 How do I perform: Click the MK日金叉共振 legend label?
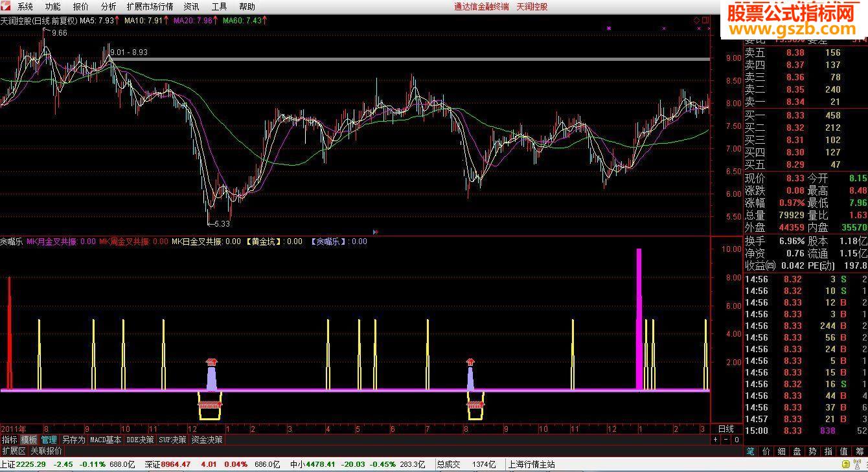(x=206, y=242)
